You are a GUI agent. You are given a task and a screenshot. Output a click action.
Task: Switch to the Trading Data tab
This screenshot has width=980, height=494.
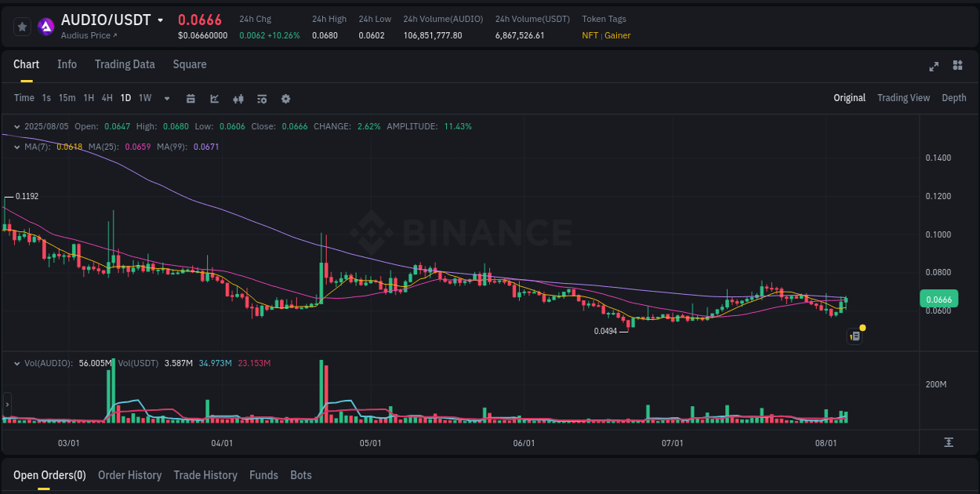pos(125,64)
